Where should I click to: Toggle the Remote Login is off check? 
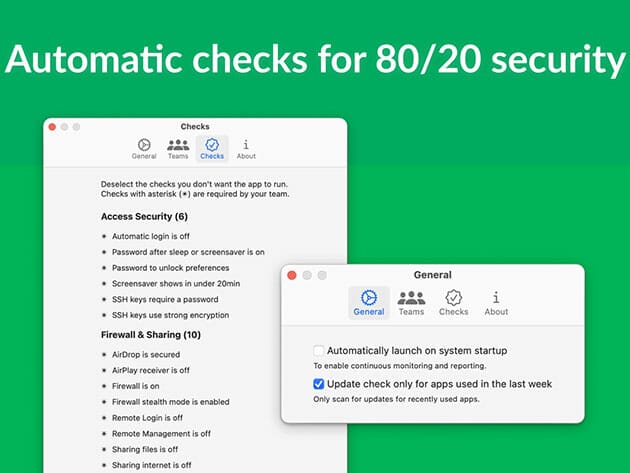pyautogui.click(x=104, y=418)
